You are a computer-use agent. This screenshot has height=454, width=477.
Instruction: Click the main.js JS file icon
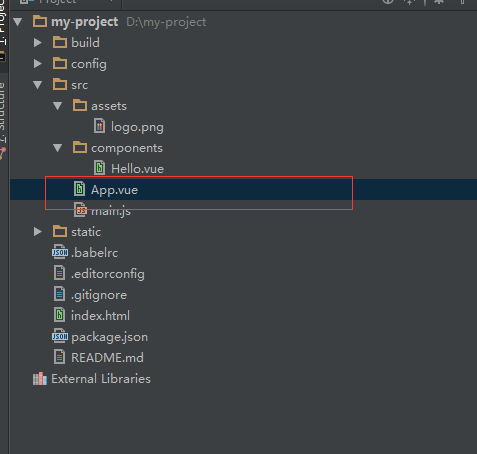(x=80, y=210)
